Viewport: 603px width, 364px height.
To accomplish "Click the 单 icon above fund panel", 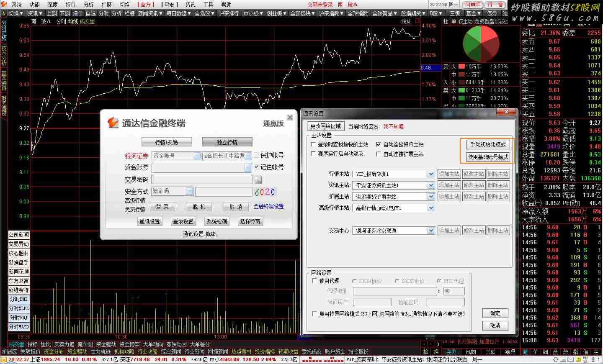I will coord(454,21).
